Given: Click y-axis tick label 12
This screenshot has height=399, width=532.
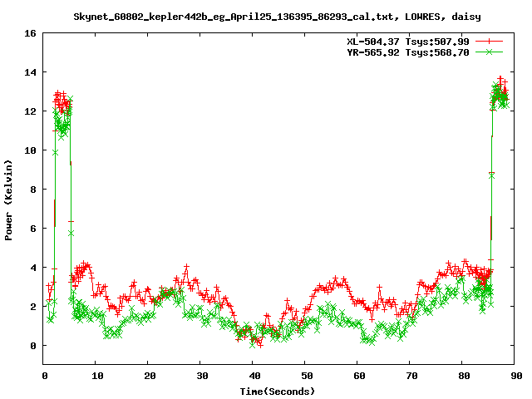Looking at the screenshot, I should coord(30,111).
